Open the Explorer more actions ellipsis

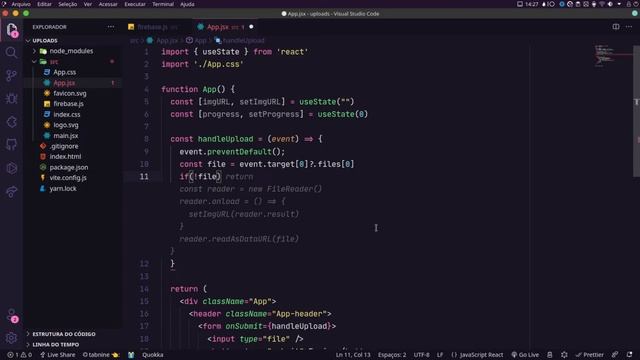coord(111,27)
